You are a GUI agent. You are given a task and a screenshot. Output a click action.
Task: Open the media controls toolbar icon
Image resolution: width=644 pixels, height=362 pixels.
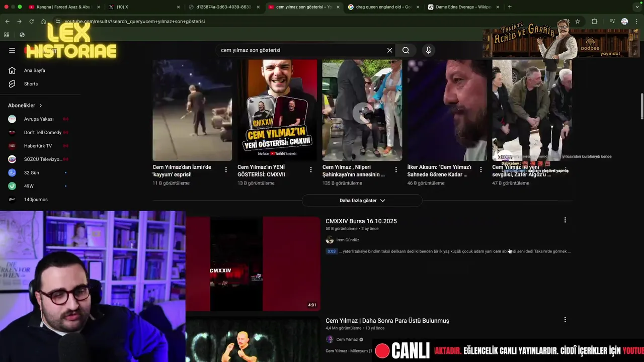(x=612, y=22)
